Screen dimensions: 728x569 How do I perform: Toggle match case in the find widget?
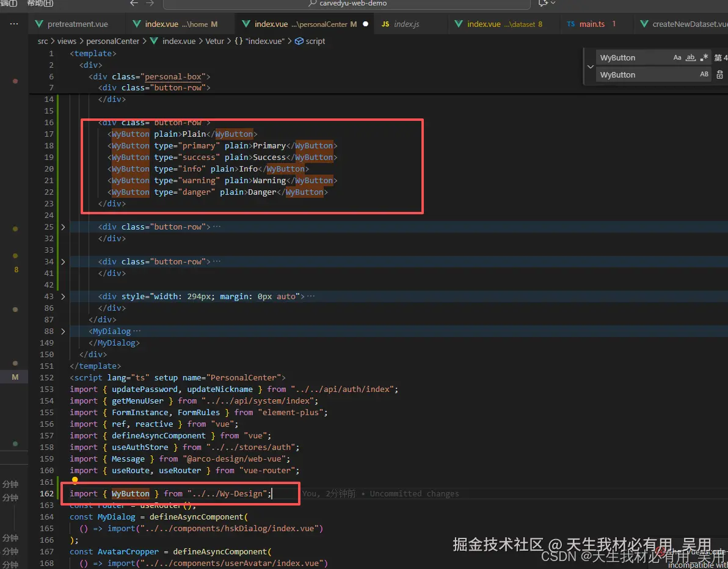pyautogui.click(x=678, y=57)
